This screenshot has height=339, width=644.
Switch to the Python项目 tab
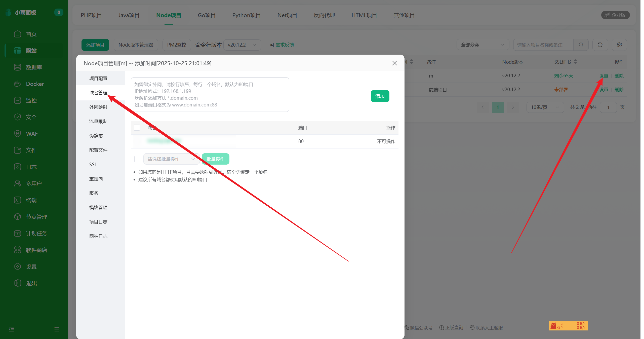point(246,15)
